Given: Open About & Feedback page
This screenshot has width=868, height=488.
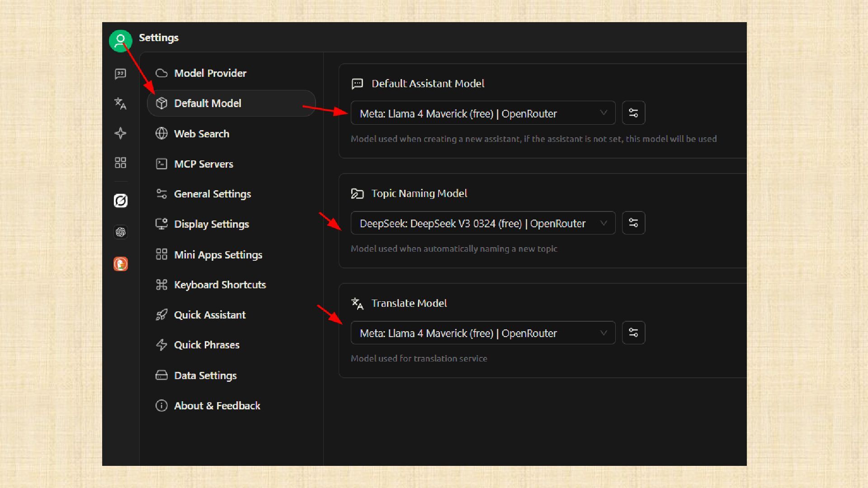Looking at the screenshot, I should coord(231,406).
